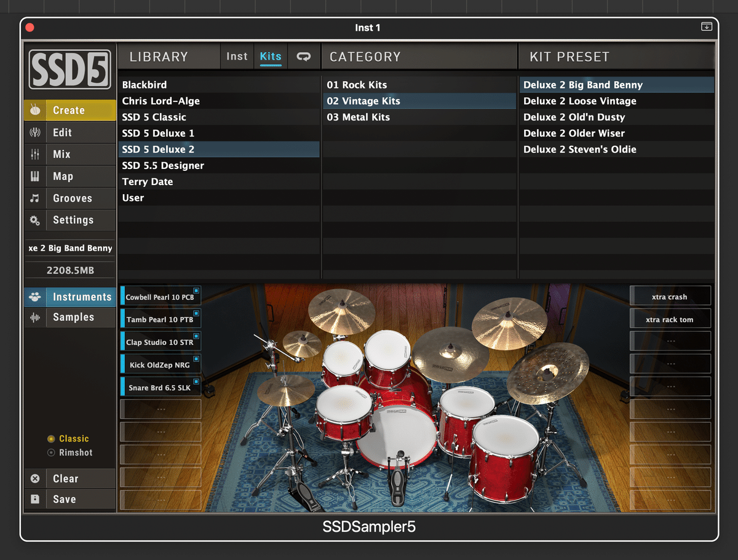Toggle blue square on Cowbell Pearl 10 PCB slot
This screenshot has height=560, width=738.
point(196,291)
